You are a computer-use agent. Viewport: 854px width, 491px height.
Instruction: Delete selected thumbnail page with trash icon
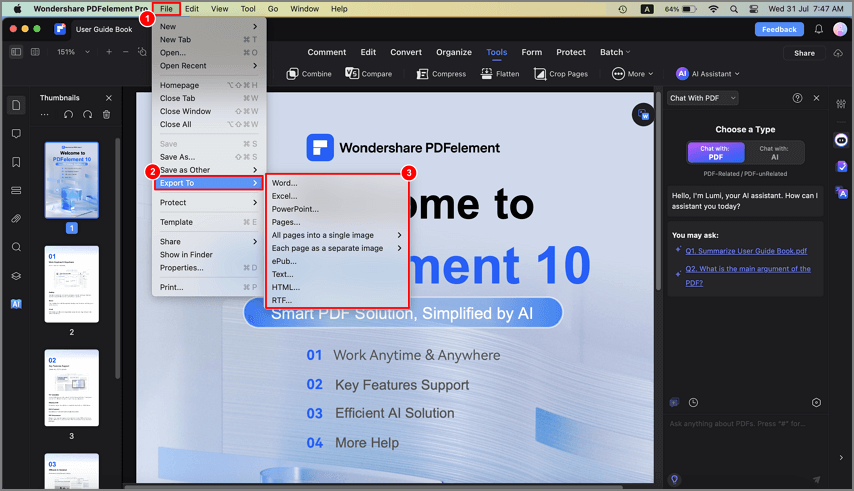tap(107, 114)
